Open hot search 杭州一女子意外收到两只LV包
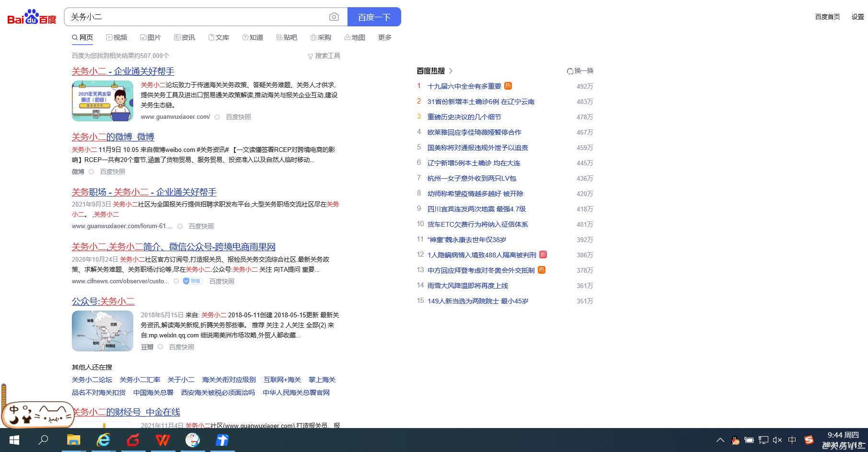Image resolution: width=868 pixels, height=452 pixels. click(x=472, y=178)
